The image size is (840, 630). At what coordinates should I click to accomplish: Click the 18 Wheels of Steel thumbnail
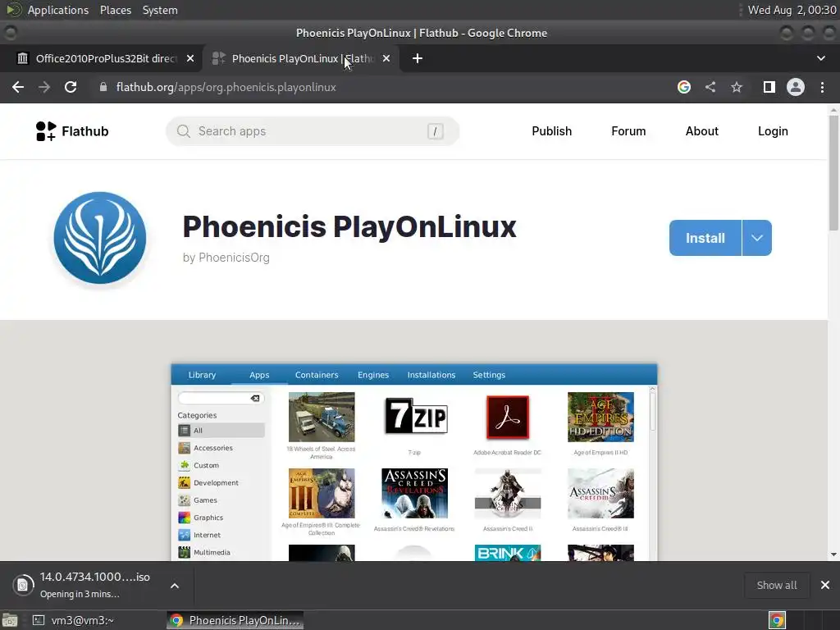(322, 417)
